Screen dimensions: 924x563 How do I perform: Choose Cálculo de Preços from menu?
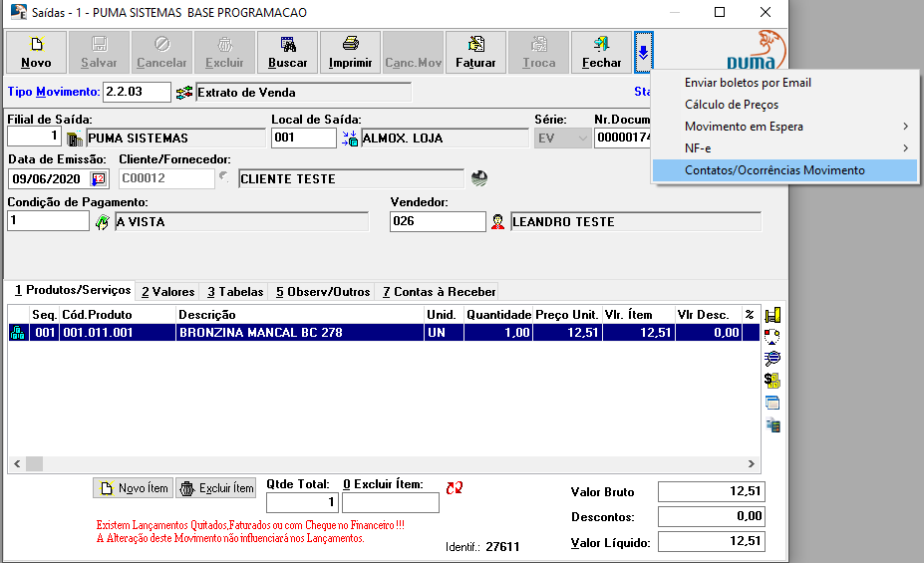click(732, 105)
